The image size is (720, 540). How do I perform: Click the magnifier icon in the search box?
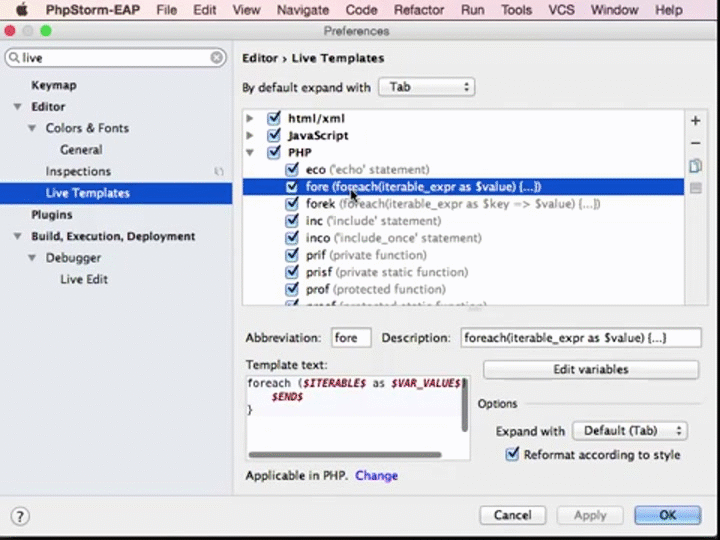(14, 57)
